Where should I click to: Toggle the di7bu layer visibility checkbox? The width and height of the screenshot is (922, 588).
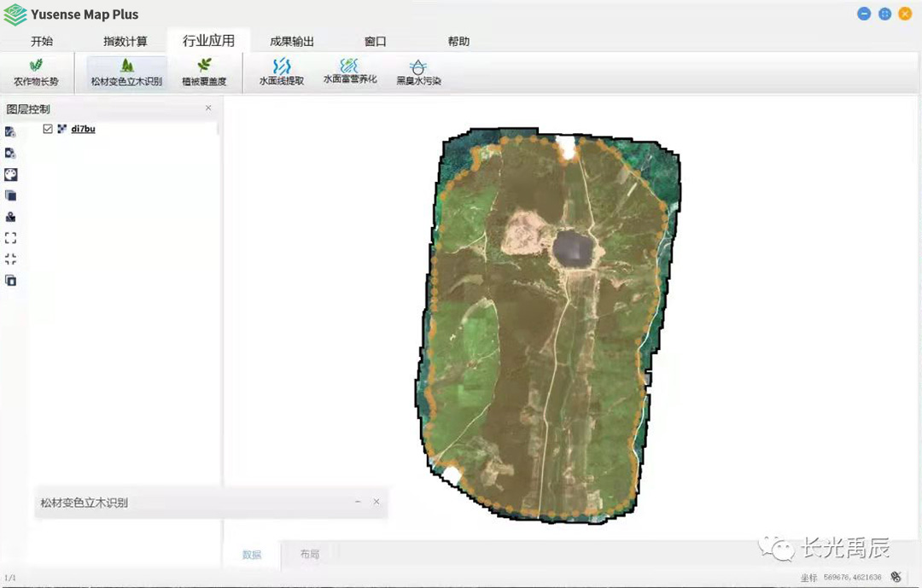click(x=48, y=129)
